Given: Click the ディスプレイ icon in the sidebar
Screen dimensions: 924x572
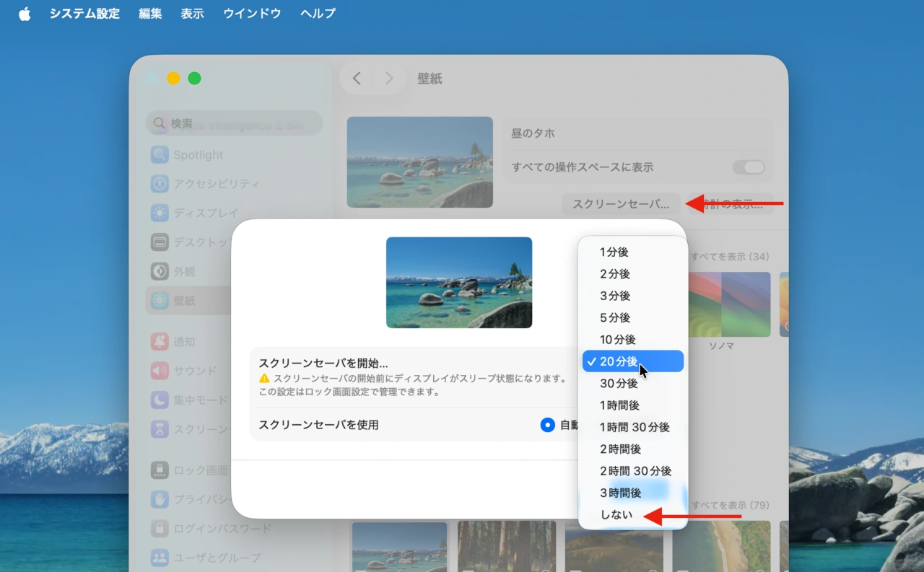Looking at the screenshot, I should (x=160, y=213).
